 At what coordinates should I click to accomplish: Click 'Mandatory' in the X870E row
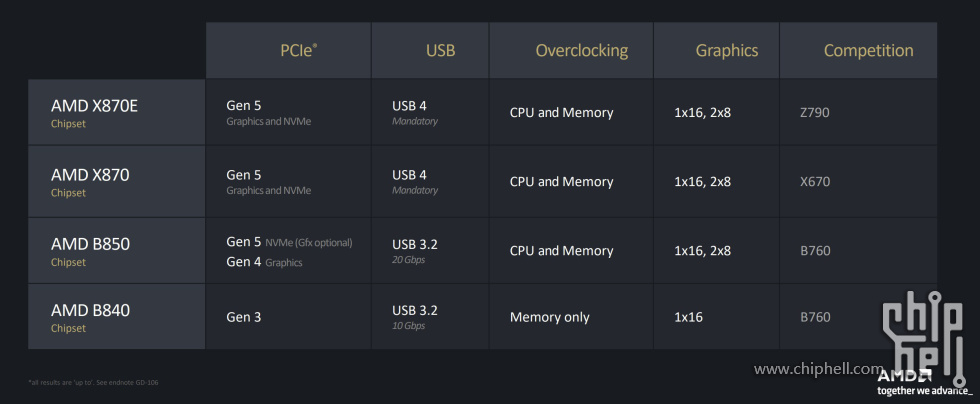pos(414,121)
